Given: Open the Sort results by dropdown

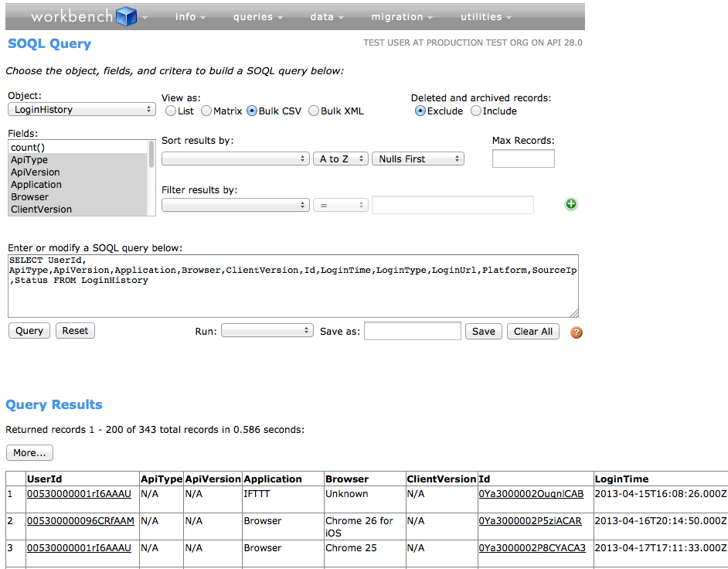Looking at the screenshot, I should tap(235, 158).
